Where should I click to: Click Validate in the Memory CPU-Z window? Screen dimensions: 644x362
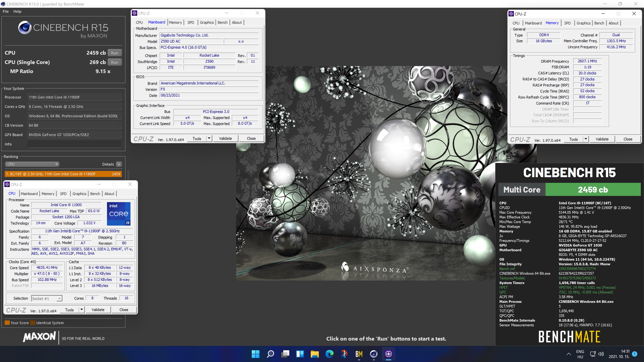[602, 139]
